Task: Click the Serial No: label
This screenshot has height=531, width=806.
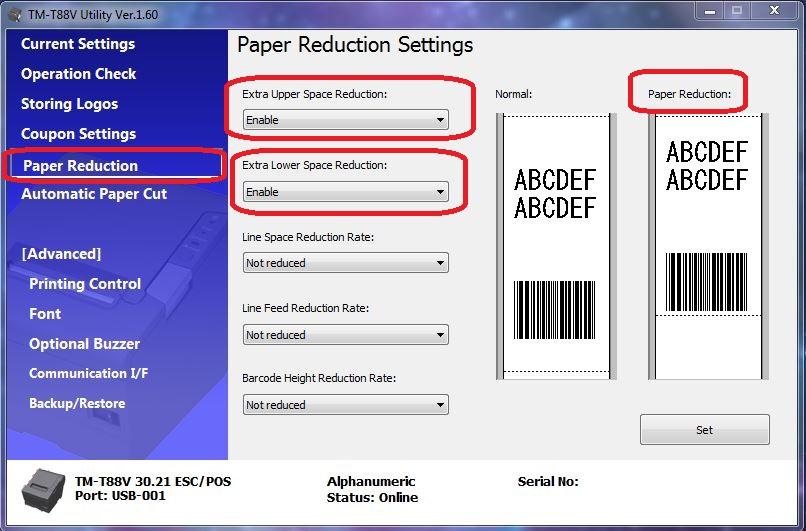Action: click(x=548, y=482)
